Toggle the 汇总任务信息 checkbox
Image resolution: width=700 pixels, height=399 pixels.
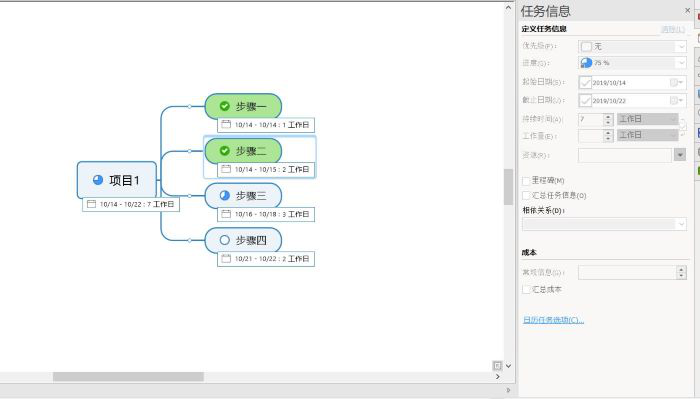click(526, 195)
